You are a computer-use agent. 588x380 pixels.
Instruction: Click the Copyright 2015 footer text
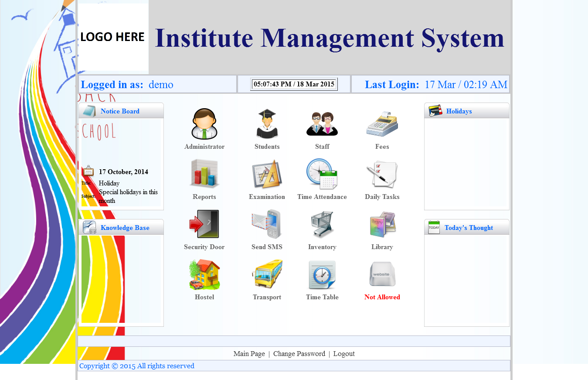tap(137, 366)
